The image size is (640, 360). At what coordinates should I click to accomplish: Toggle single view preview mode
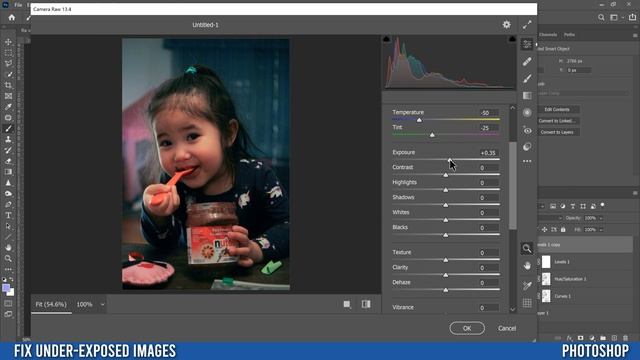pos(347,304)
